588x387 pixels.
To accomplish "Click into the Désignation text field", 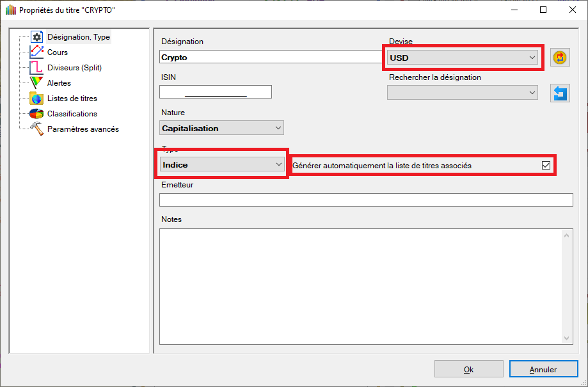I will (x=269, y=57).
